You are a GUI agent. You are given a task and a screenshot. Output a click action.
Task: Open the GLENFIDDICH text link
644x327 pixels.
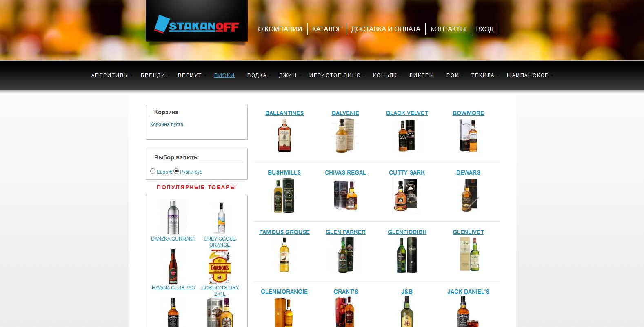407,232
